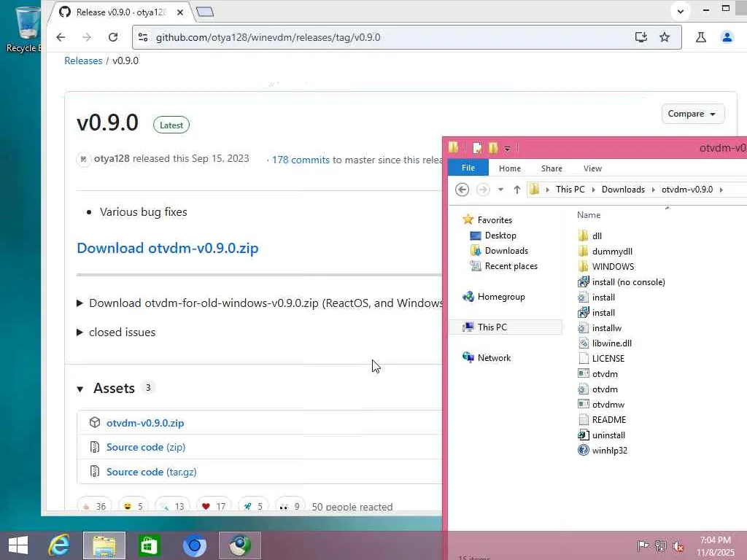This screenshot has height=560, width=747.
Task: Open the Chrome profile avatar
Action: pos(727,37)
